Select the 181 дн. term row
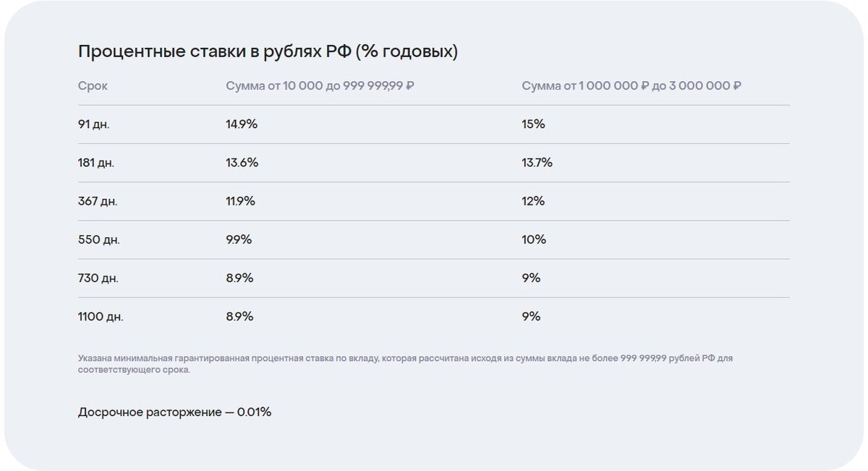The image size is (868, 471). [x=434, y=163]
